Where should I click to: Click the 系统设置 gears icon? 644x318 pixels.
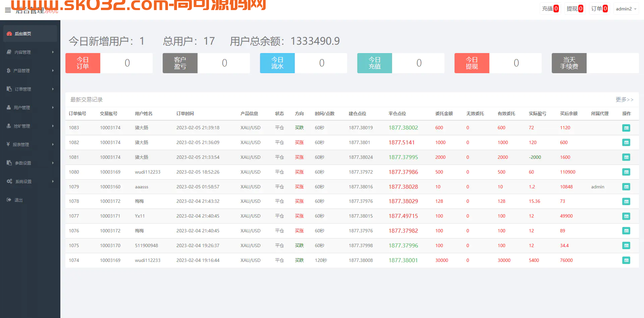pos(9,181)
